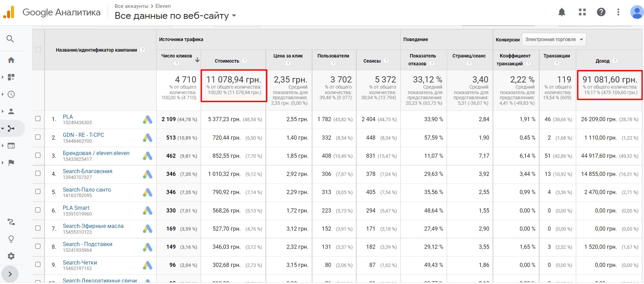The image size is (644, 284).
Task: Check the box for PLA campaign row
Action: (x=38, y=119)
